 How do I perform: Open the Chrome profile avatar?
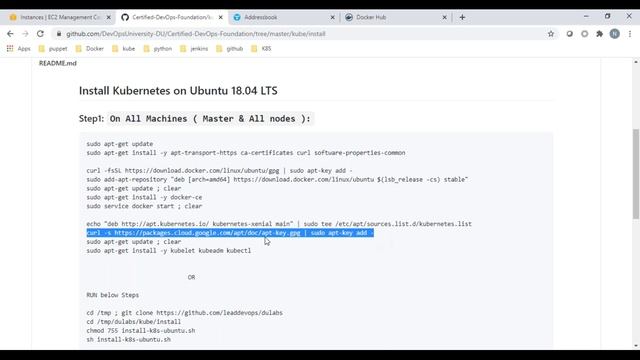pyautogui.click(x=615, y=34)
